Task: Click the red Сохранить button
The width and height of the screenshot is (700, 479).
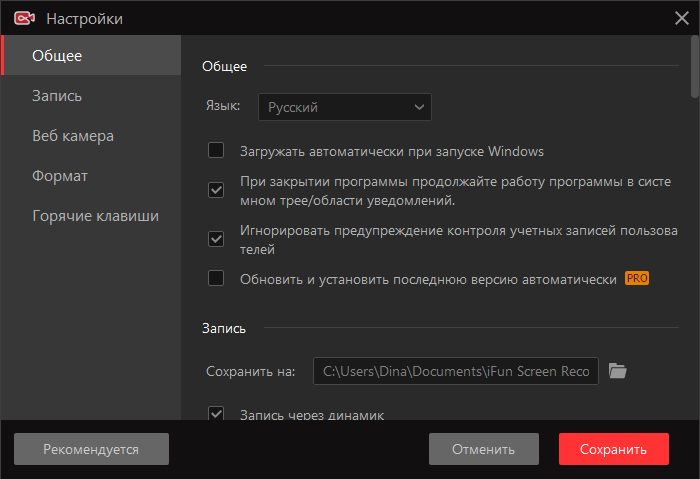Action: click(614, 449)
